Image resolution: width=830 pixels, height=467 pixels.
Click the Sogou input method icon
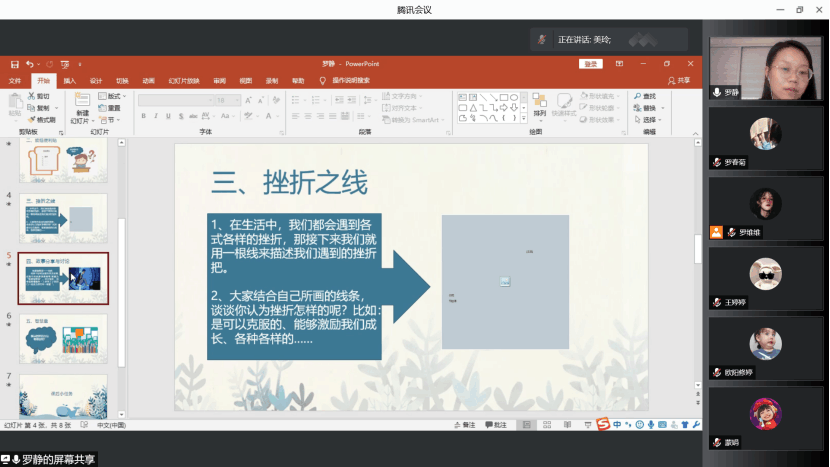[603, 424]
